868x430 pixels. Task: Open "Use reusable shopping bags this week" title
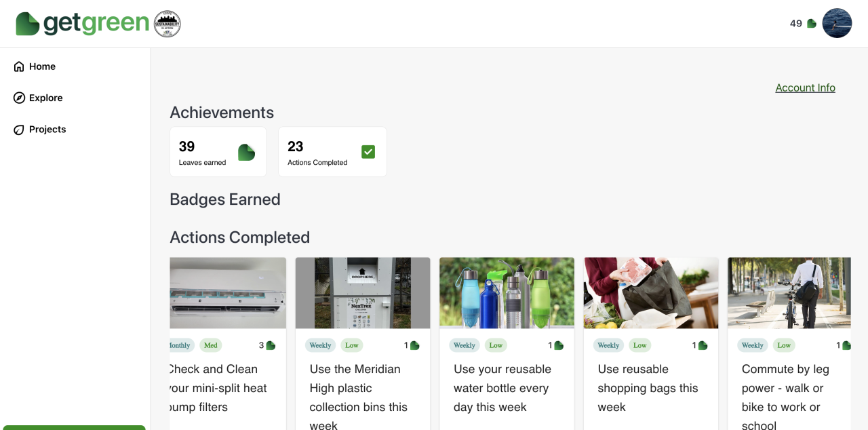[648, 388]
